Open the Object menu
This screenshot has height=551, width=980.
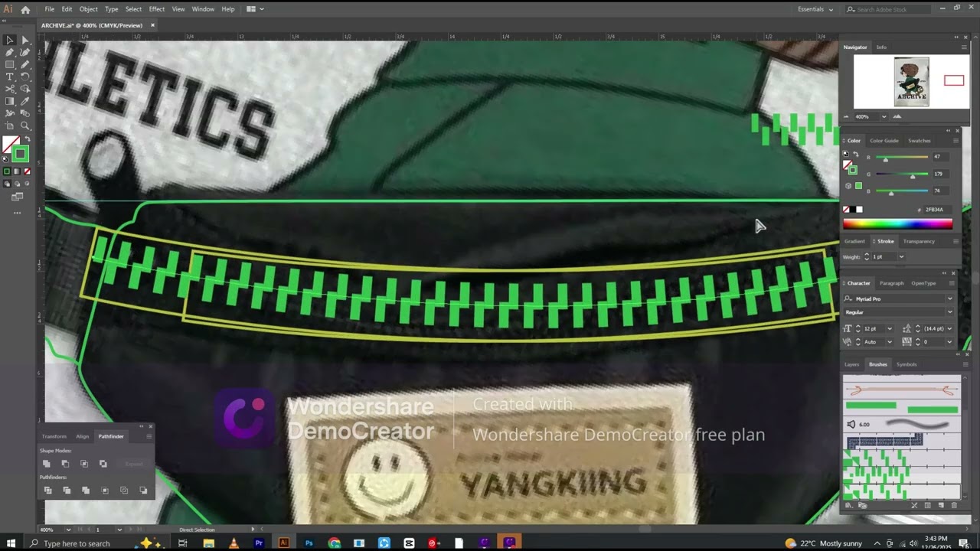point(89,9)
